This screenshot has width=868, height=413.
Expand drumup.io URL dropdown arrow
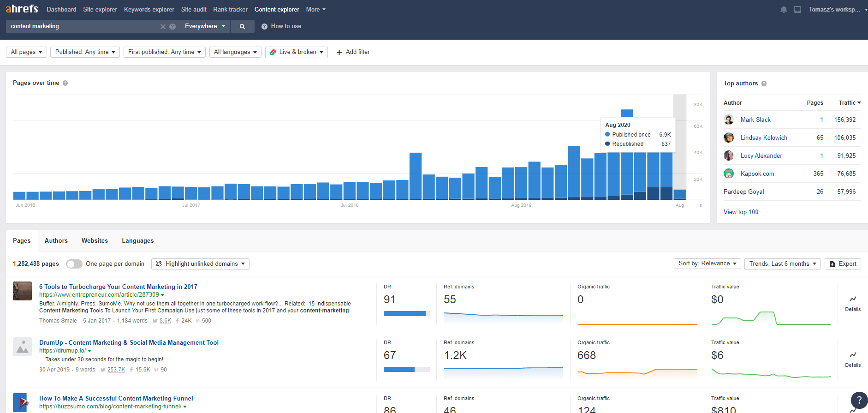click(89, 351)
